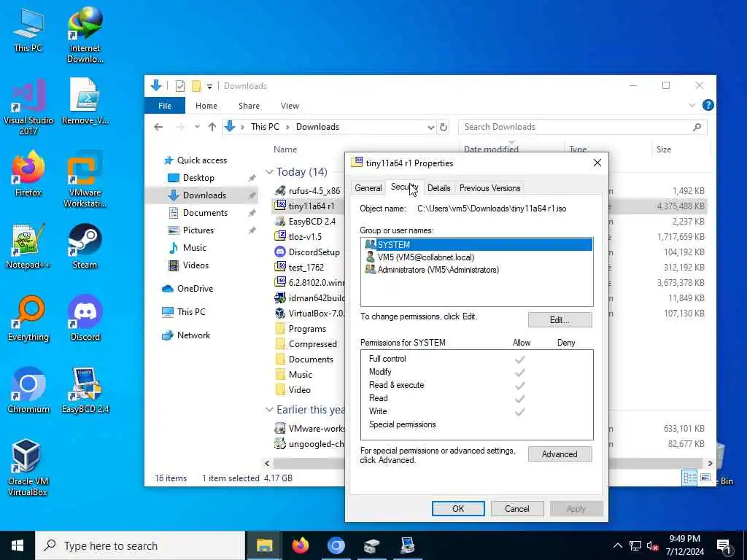Collapse the Today (14) group
747x560 pixels.
(270, 171)
